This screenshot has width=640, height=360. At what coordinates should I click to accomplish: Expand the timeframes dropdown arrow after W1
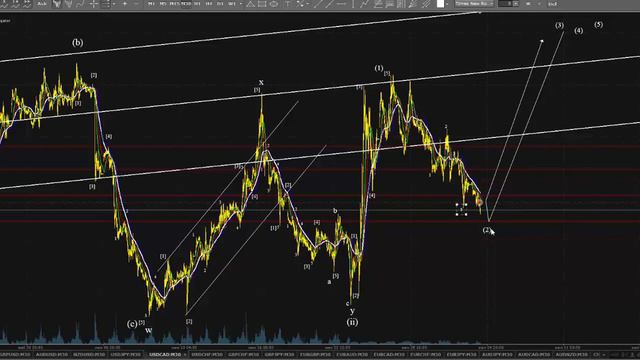pos(241,4)
